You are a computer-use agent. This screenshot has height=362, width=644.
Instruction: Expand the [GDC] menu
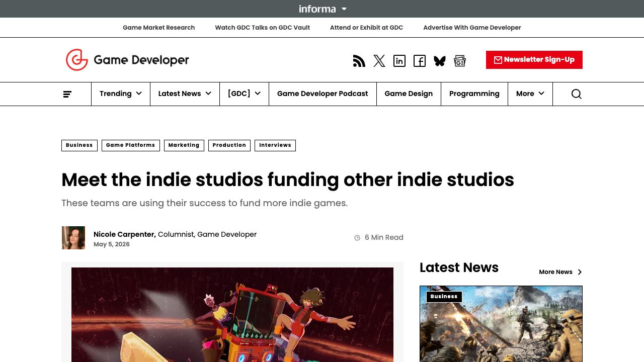(244, 94)
